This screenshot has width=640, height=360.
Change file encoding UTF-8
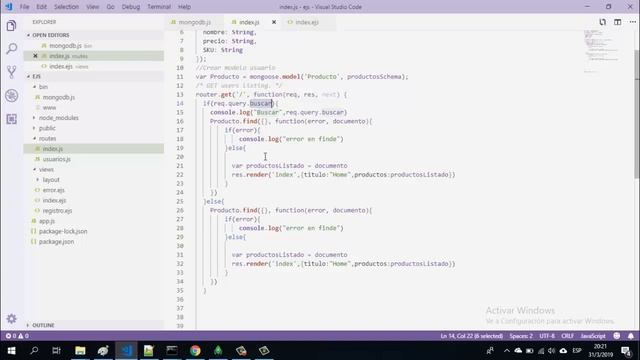(547, 336)
